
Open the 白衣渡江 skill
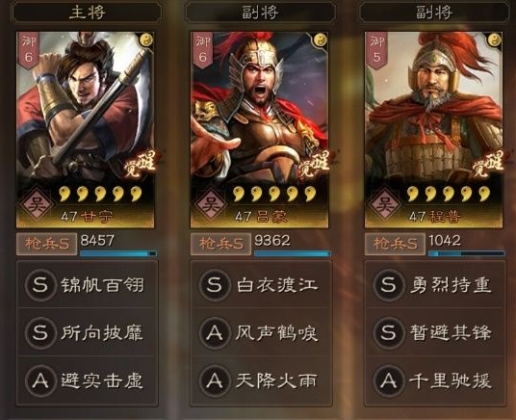point(261,285)
